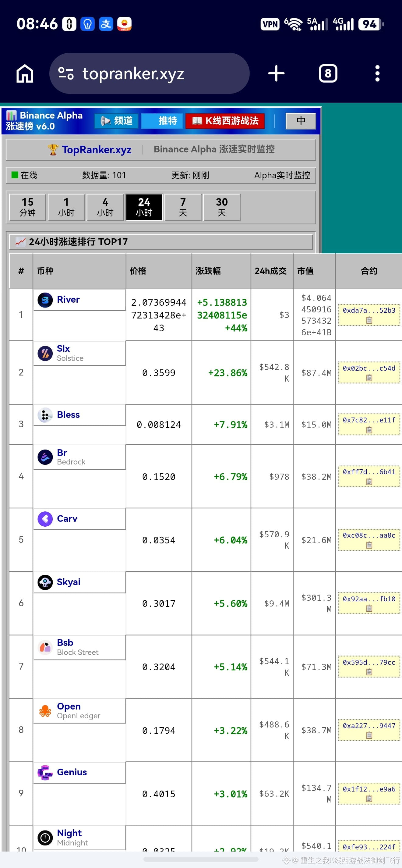Tap the Slx Solstice coin logo

pos(45,354)
